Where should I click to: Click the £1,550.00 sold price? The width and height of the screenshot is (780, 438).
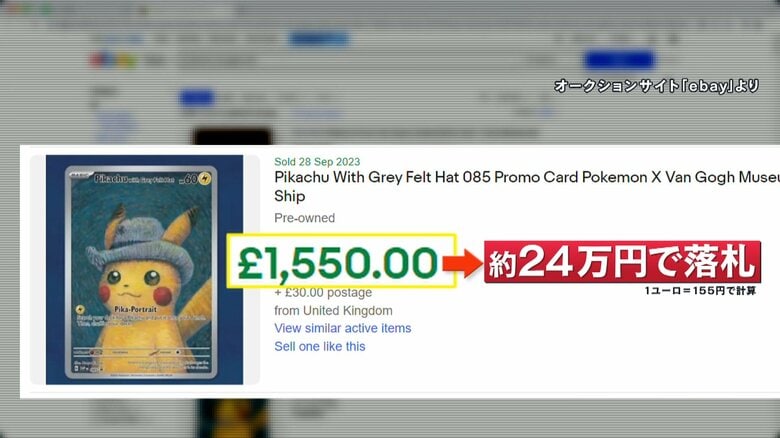(x=338, y=263)
